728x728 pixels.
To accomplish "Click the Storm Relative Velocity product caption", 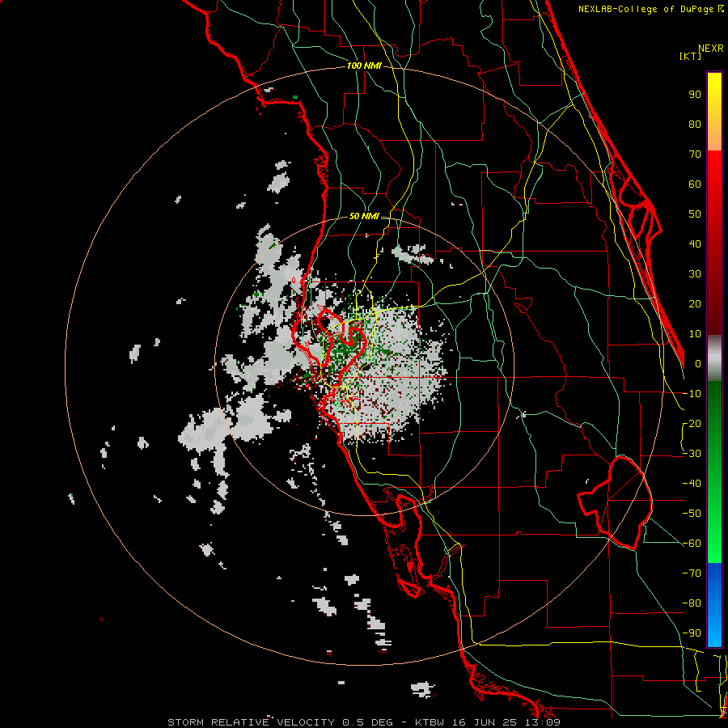I will pos(364,722).
